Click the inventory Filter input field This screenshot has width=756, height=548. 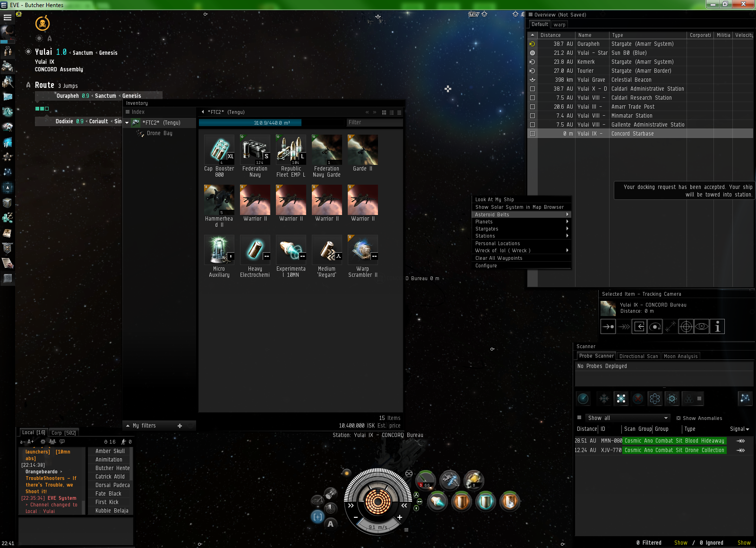[x=374, y=123]
